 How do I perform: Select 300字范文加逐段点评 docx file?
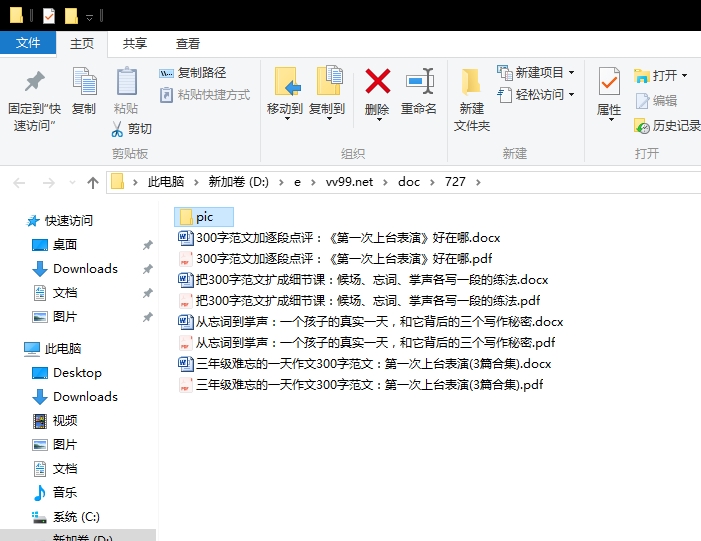pos(339,237)
